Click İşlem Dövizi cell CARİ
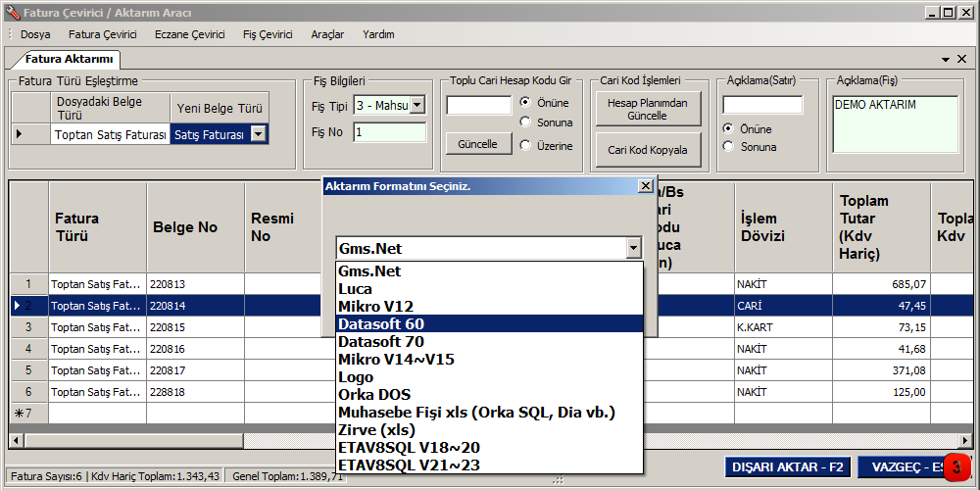Image resolution: width=980 pixels, height=490 pixels. 783,306
